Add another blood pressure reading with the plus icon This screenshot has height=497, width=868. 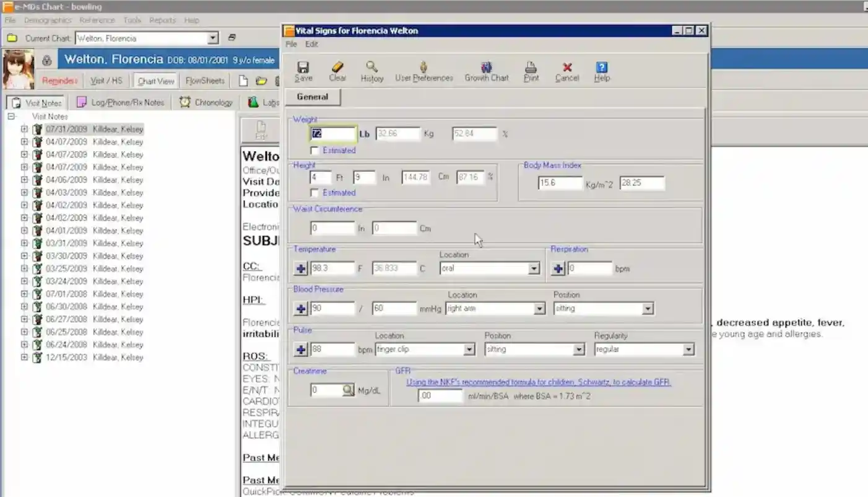[300, 308]
